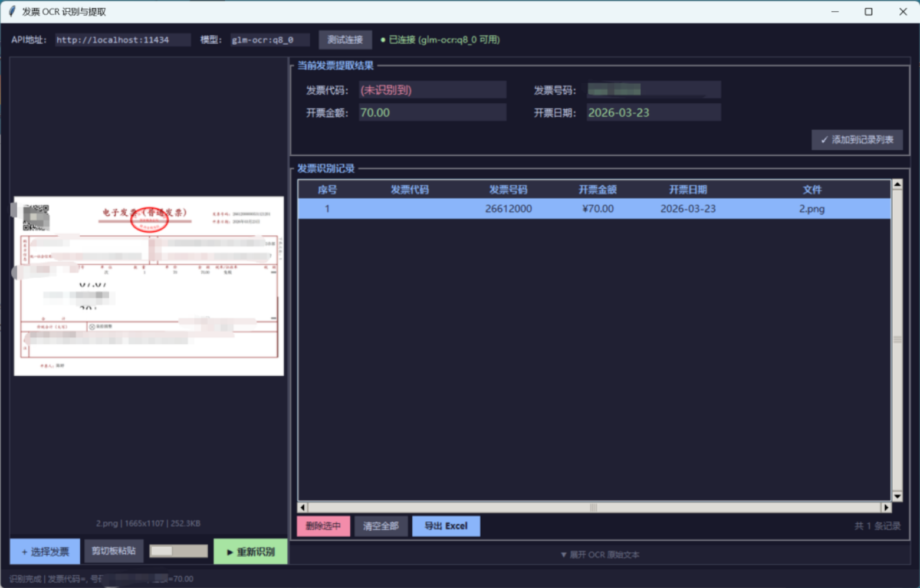Sort records by 发票号码 column header
Screen dimensions: 920x588
coord(508,189)
